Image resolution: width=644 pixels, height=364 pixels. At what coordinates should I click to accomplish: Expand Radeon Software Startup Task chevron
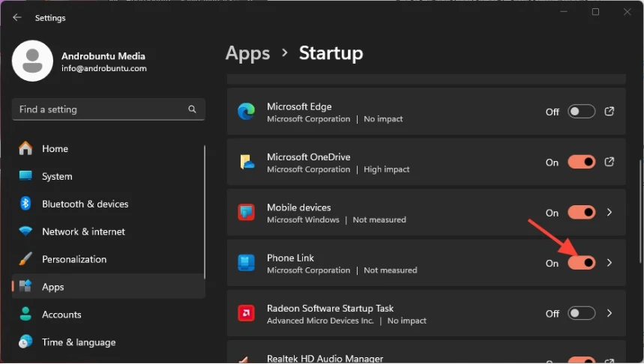[x=610, y=313]
